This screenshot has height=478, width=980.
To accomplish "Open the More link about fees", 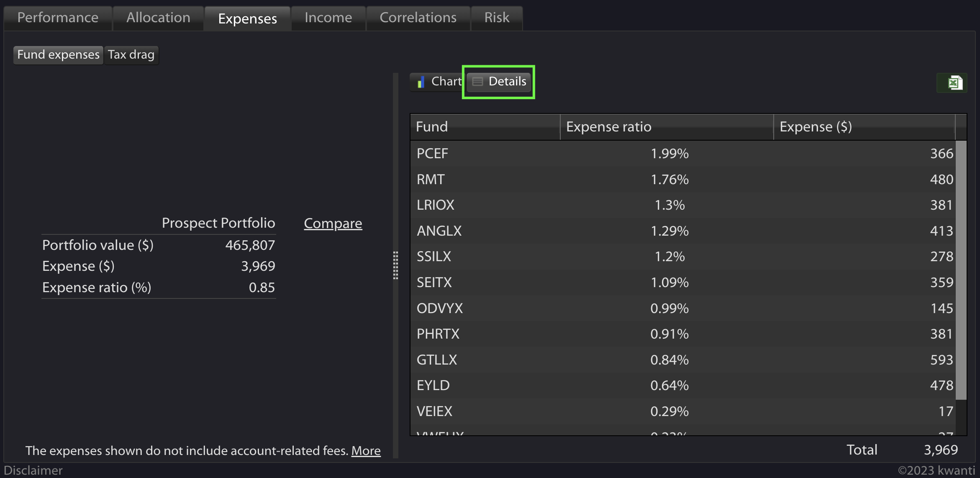I will point(366,451).
